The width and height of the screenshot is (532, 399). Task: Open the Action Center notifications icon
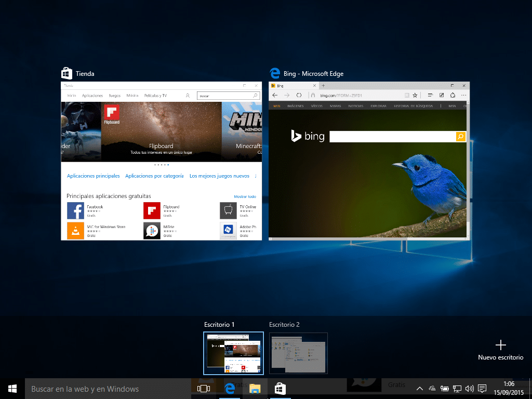coord(482,389)
